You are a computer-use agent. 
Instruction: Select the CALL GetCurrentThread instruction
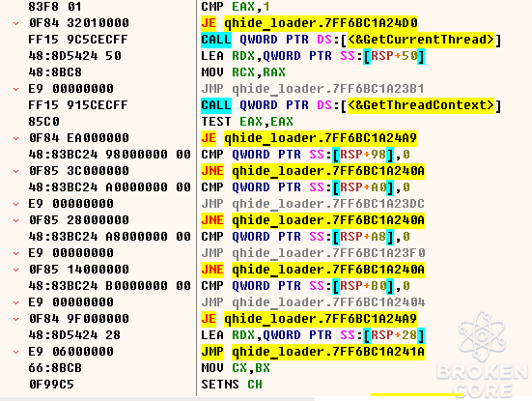351,40
